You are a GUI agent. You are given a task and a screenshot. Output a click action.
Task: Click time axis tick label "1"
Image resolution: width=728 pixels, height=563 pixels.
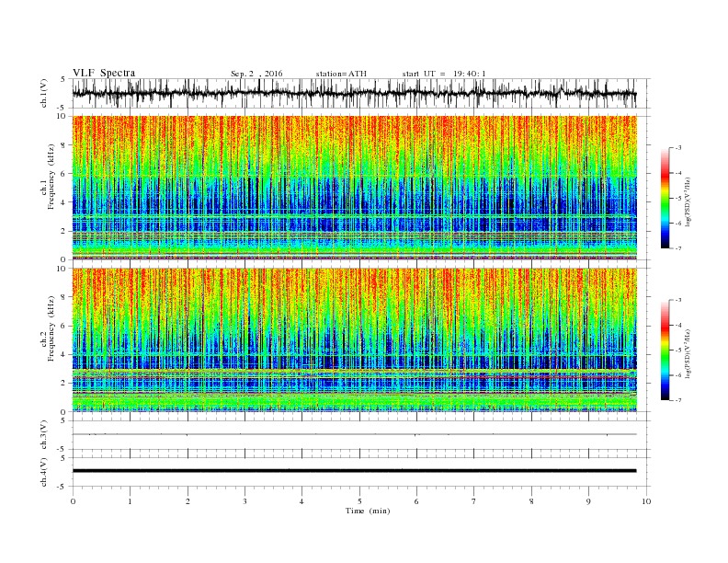130,501
